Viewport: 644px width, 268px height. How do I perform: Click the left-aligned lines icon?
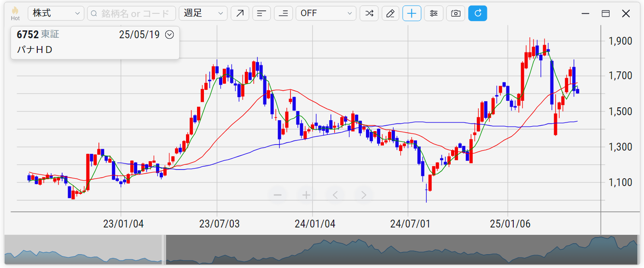tap(261, 13)
